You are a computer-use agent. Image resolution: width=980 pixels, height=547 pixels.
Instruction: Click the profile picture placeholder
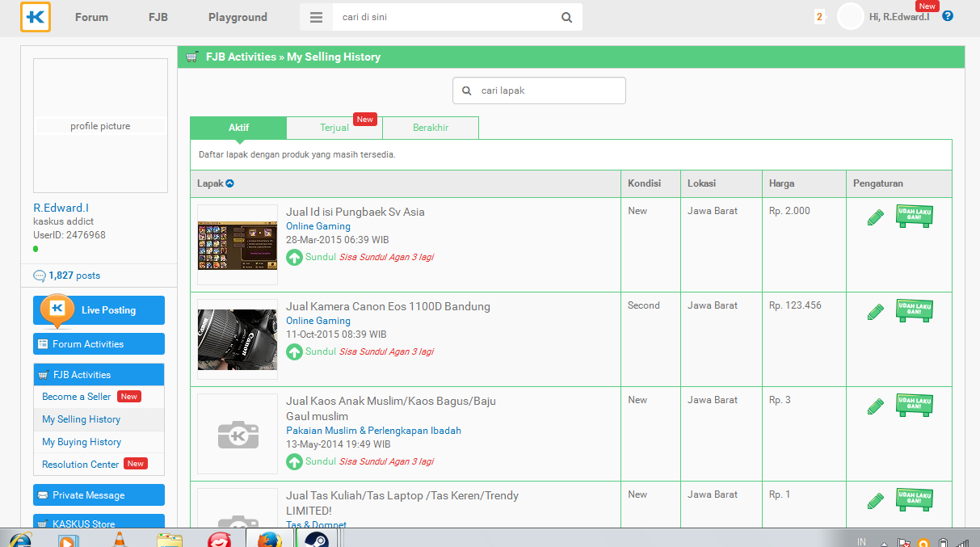[100, 126]
